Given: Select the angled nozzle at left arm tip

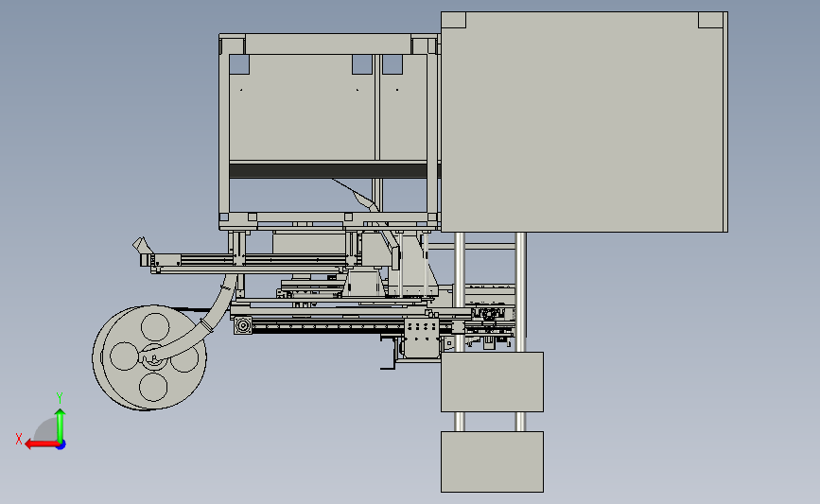Looking at the screenshot, I should pyautogui.click(x=141, y=245).
